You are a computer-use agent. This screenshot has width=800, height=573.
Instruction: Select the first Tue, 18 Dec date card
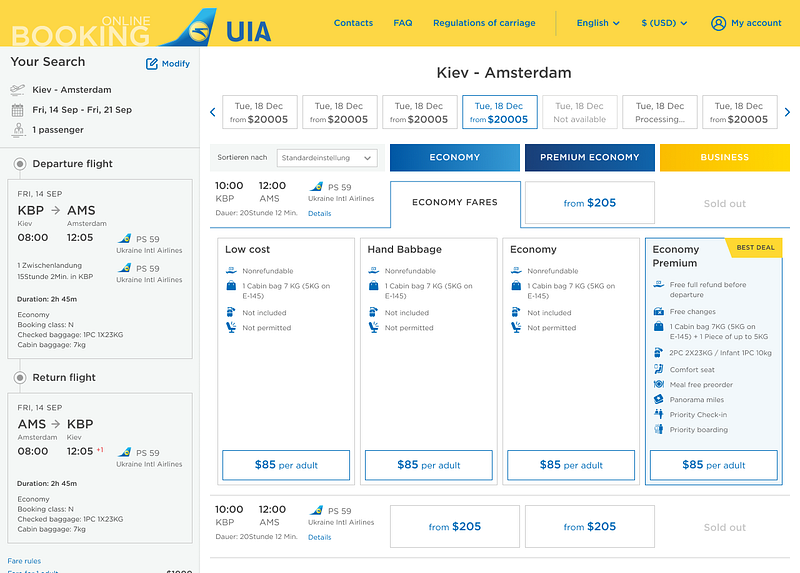pos(260,112)
